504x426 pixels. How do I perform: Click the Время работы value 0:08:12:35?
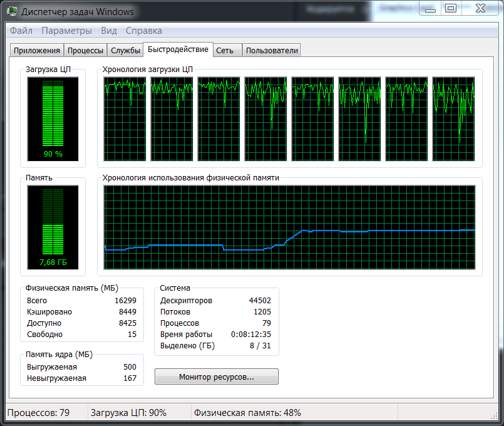tap(251, 335)
